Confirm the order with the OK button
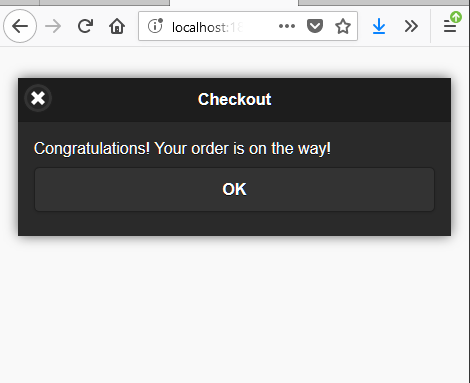This screenshot has width=470, height=383. [x=234, y=189]
